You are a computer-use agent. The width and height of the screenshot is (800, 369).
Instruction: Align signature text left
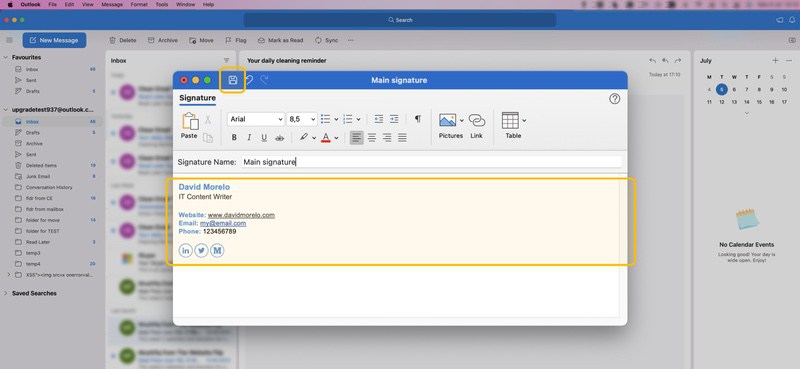click(x=357, y=137)
